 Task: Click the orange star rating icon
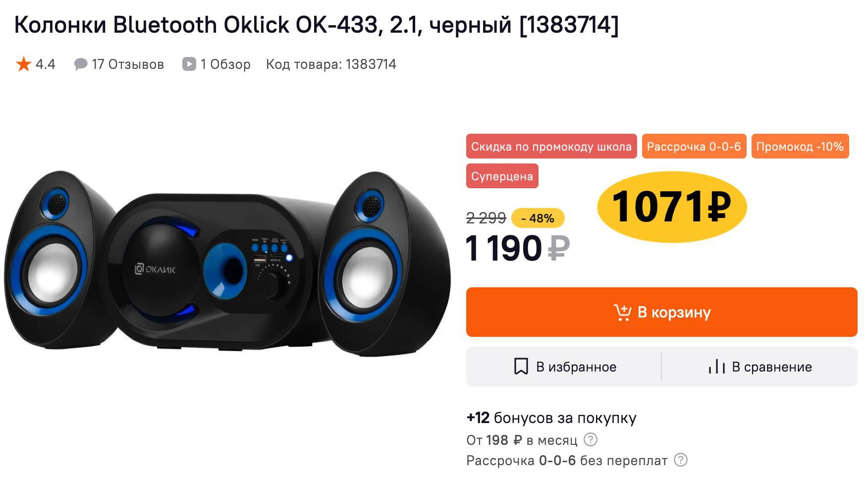pos(23,64)
